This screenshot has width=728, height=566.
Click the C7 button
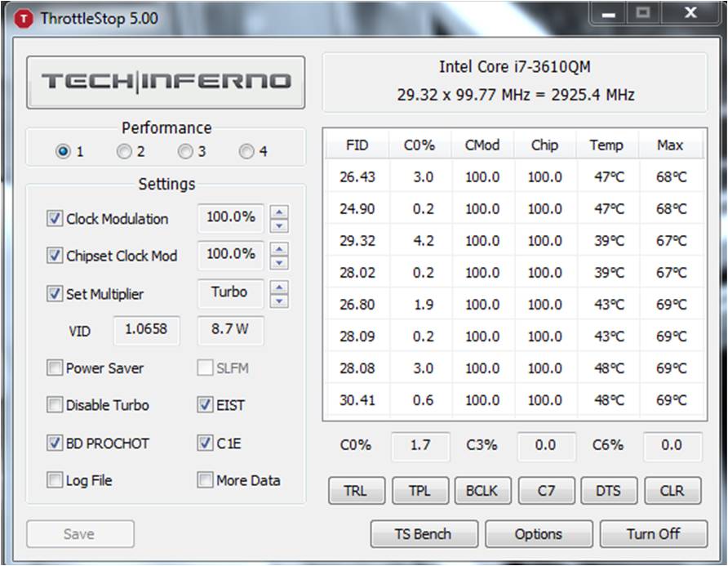(x=546, y=491)
